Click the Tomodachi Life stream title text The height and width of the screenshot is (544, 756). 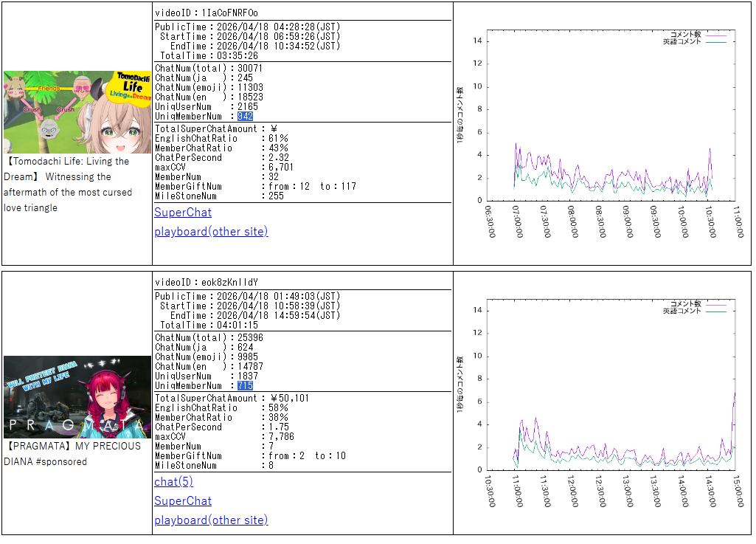point(68,185)
